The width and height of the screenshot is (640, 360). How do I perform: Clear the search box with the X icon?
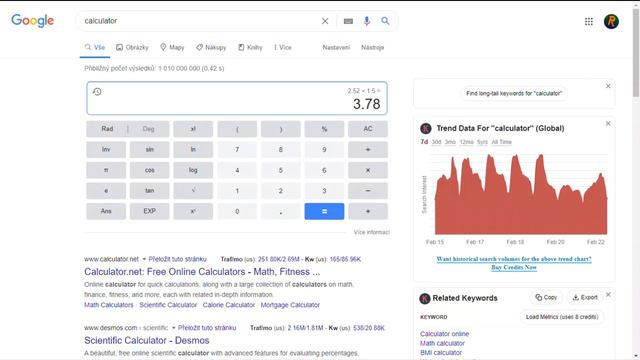325,21
